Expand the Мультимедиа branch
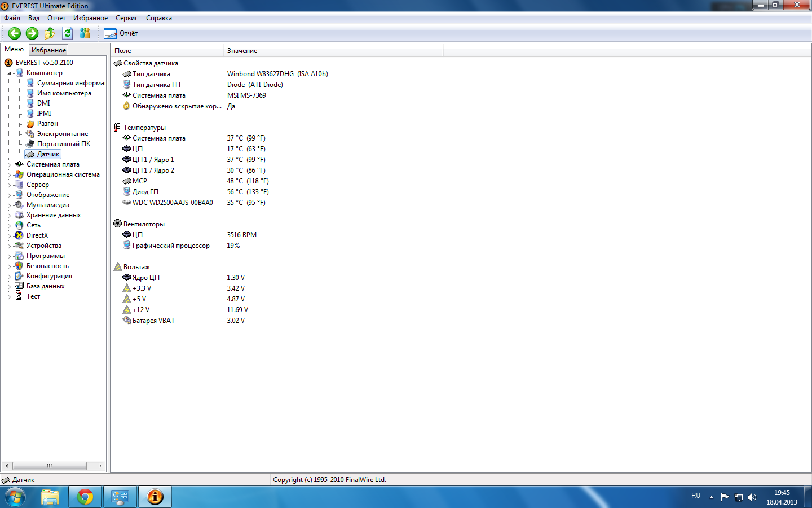812x508 pixels. [x=9, y=205]
